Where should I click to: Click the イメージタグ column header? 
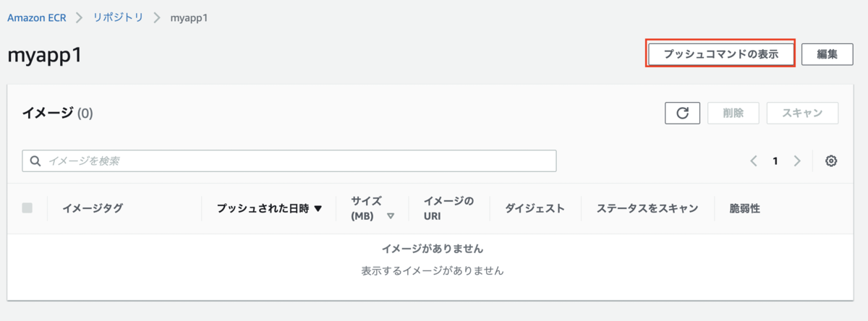tap(93, 208)
